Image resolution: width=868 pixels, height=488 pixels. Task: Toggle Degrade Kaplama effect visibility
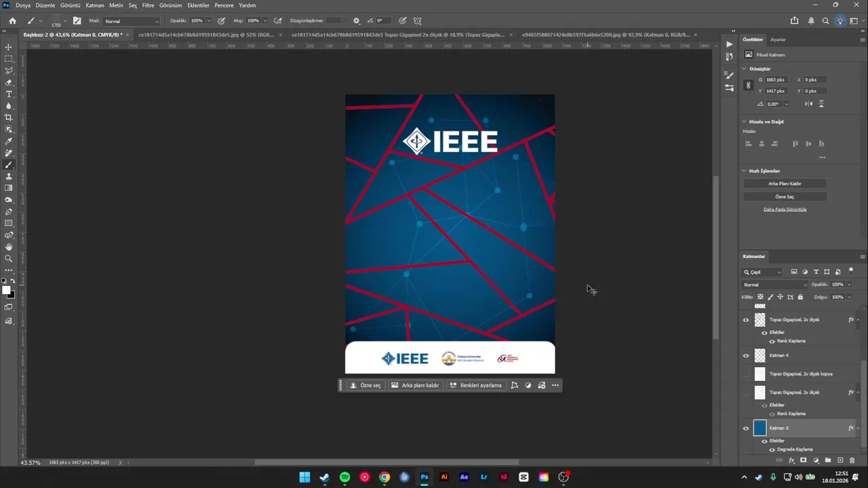click(x=772, y=449)
